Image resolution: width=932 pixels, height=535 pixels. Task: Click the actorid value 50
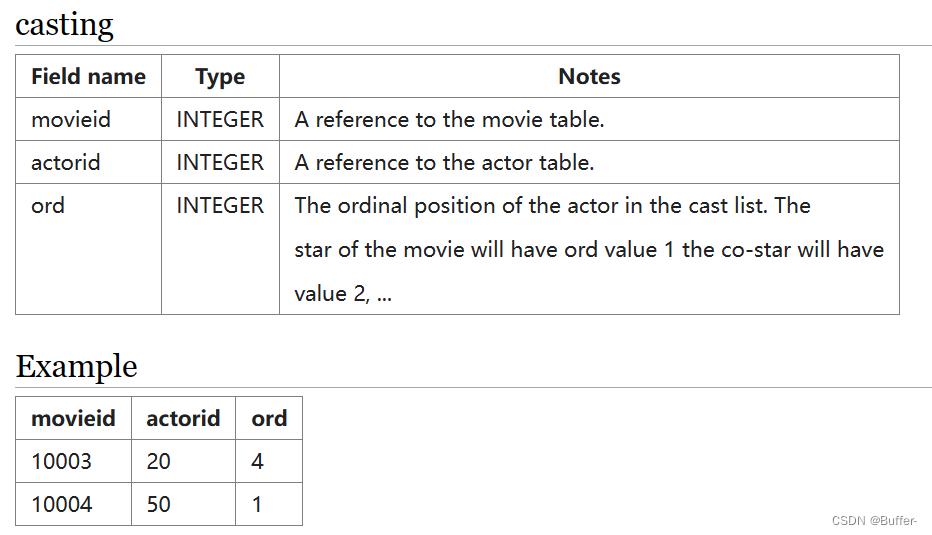click(158, 504)
